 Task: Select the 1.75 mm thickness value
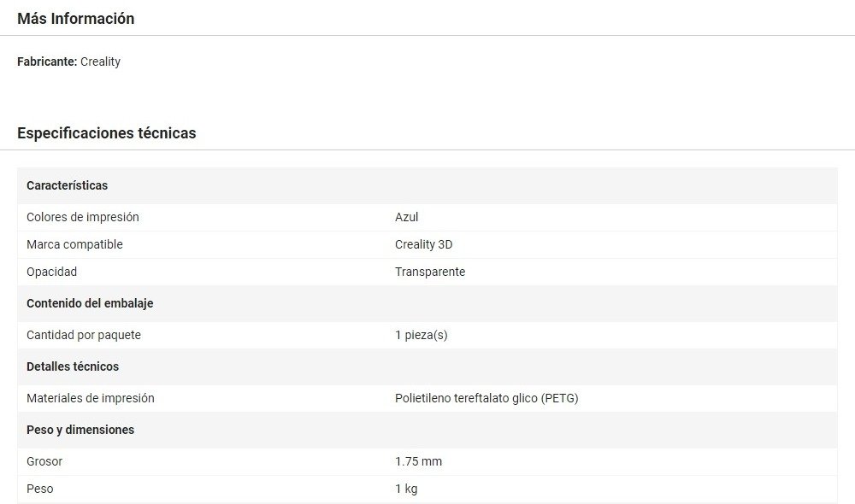coord(418,461)
